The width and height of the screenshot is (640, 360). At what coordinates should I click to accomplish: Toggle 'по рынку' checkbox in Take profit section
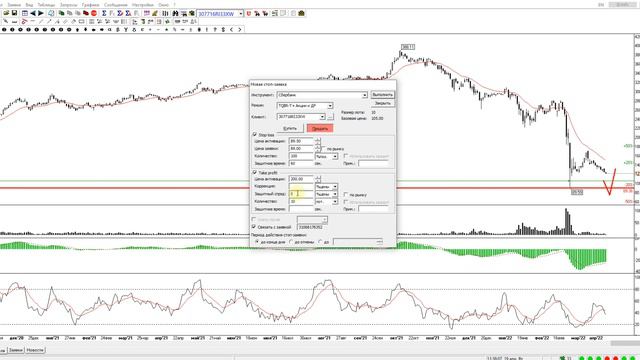pyautogui.click(x=346, y=195)
